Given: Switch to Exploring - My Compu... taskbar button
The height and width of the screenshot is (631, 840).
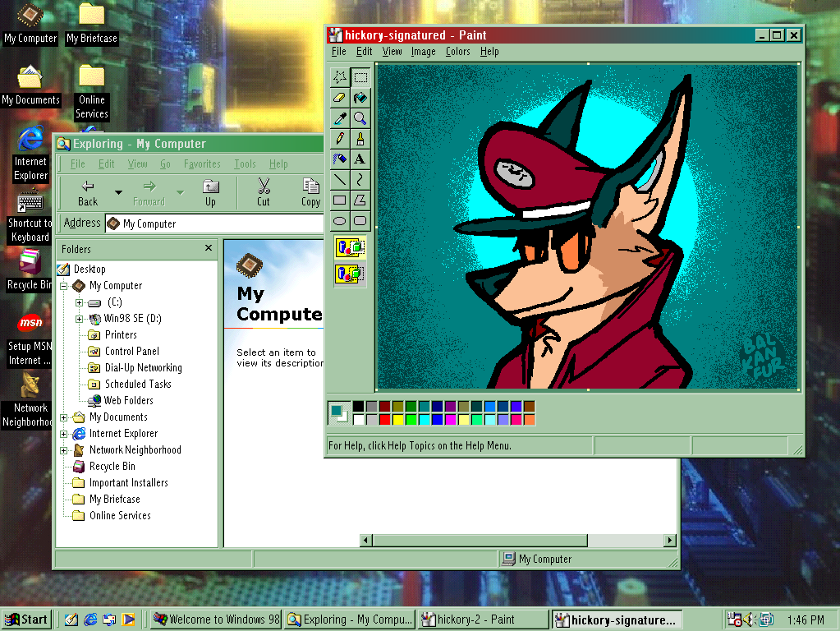Looking at the screenshot, I should (x=351, y=619).
